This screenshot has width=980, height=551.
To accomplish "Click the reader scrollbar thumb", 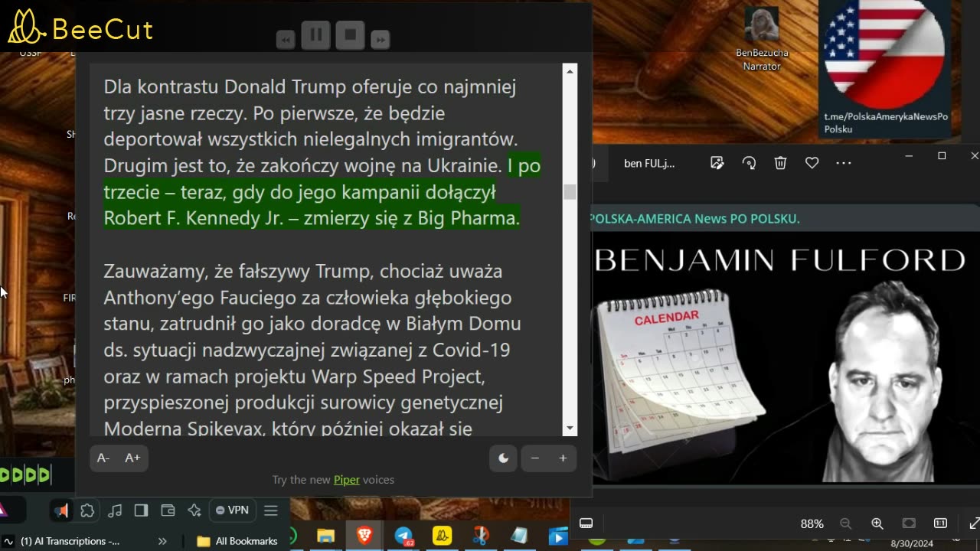I will pos(570,191).
